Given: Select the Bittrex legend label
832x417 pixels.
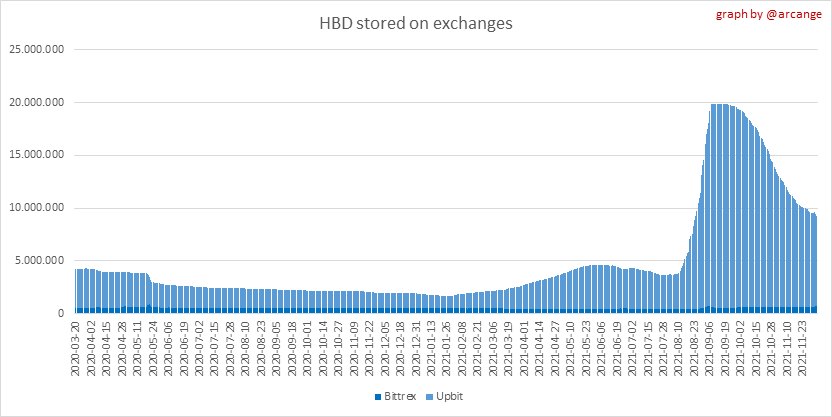Looking at the screenshot, I should click(399, 397).
